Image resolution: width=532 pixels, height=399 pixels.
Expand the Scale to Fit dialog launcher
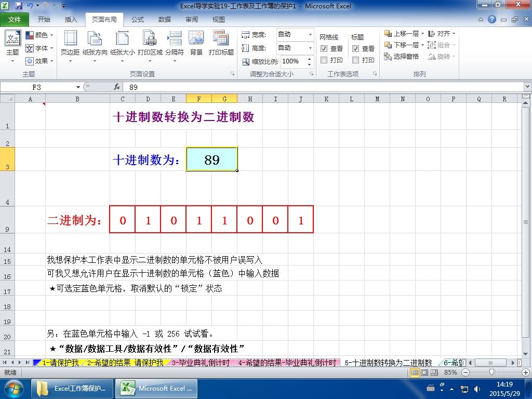coord(311,74)
